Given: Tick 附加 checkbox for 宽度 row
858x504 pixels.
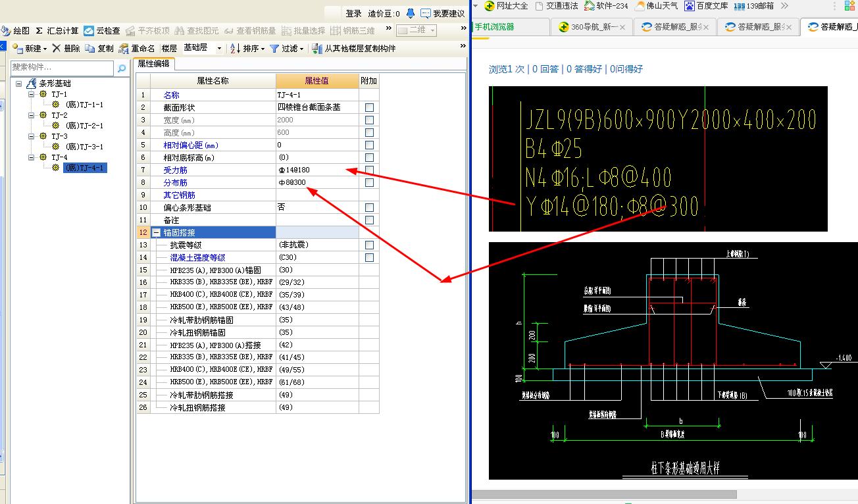Looking at the screenshot, I should [369, 120].
